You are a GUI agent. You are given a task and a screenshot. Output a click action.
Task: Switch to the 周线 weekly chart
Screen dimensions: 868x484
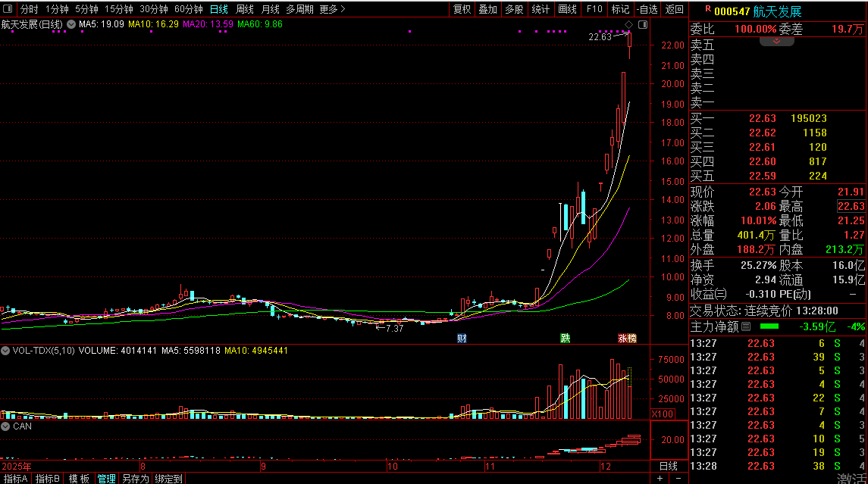(244, 9)
